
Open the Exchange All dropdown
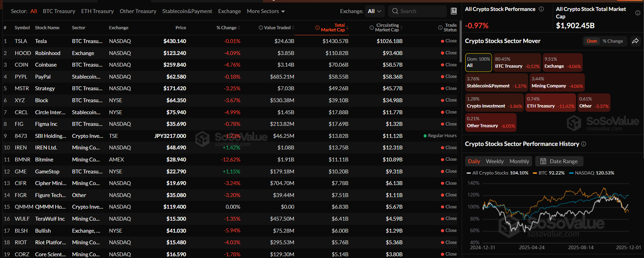point(375,11)
